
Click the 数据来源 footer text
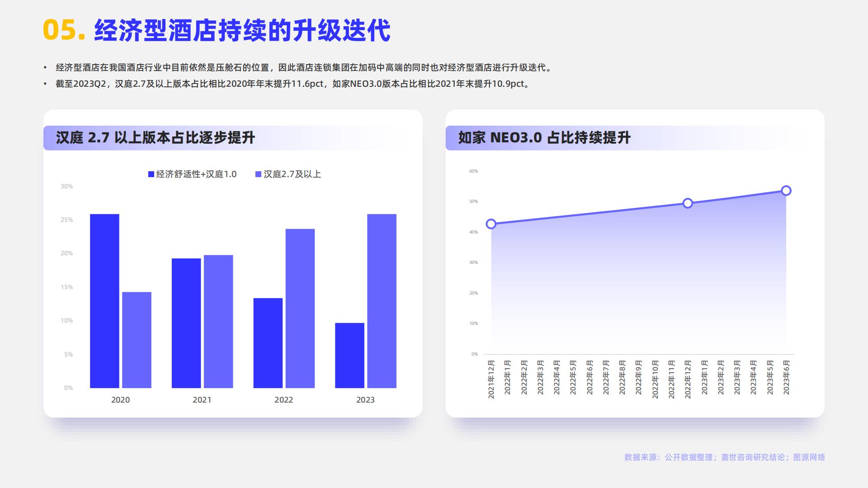[x=725, y=457]
